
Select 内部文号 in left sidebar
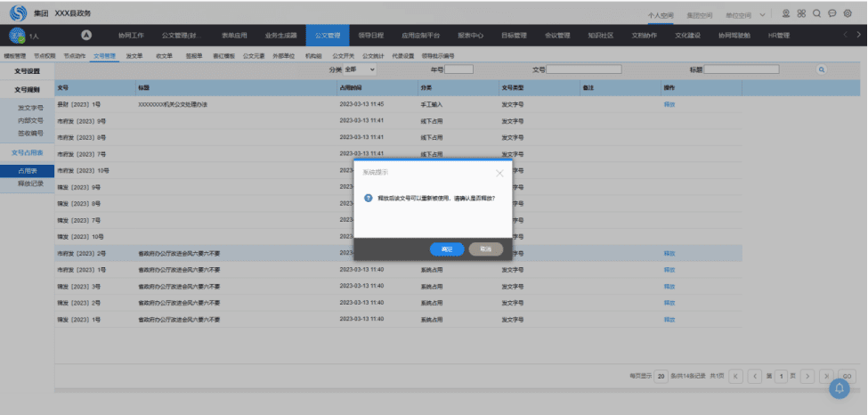(30, 120)
